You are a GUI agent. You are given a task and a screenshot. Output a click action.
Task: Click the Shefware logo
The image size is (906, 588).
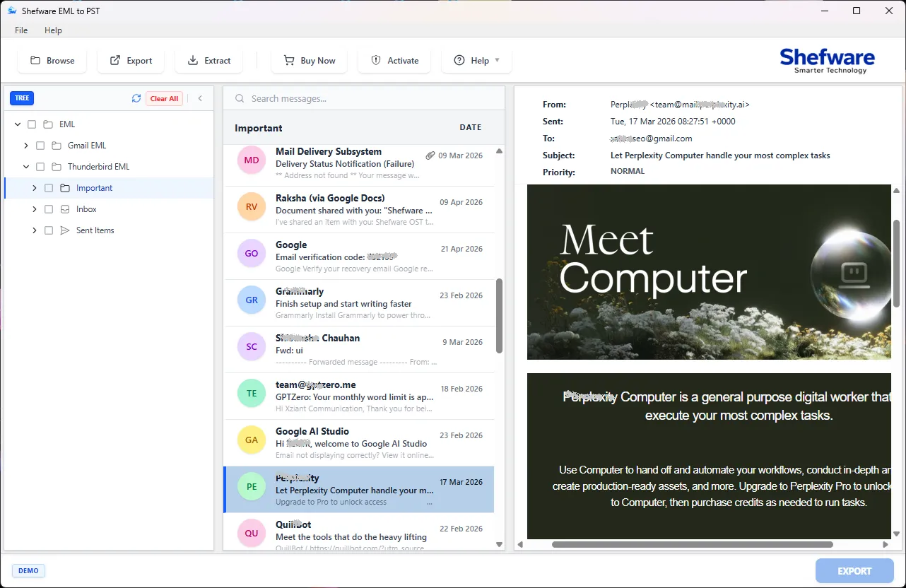[827, 61]
